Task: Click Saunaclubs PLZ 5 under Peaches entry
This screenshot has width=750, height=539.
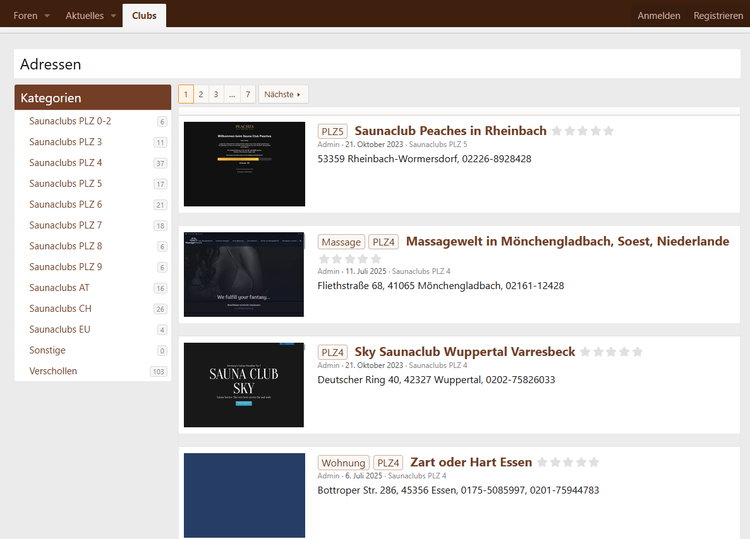Action: [x=438, y=144]
